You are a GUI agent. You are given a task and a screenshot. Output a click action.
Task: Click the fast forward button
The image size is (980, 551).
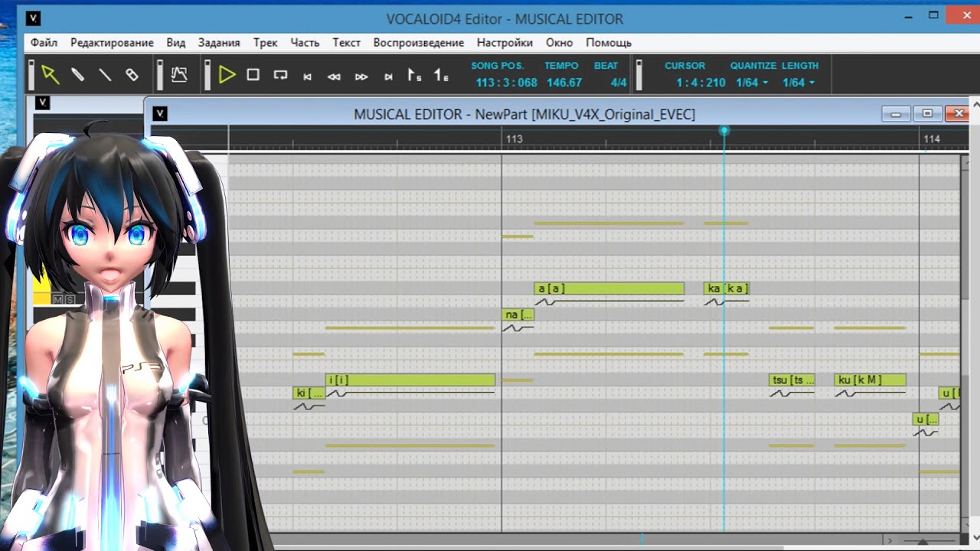point(361,77)
